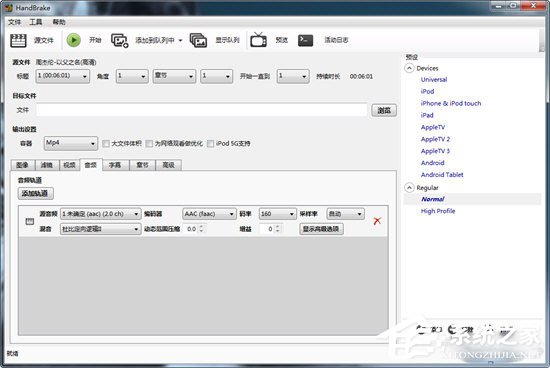Switch to the Video tab
This screenshot has width=550, height=368.
(x=69, y=165)
